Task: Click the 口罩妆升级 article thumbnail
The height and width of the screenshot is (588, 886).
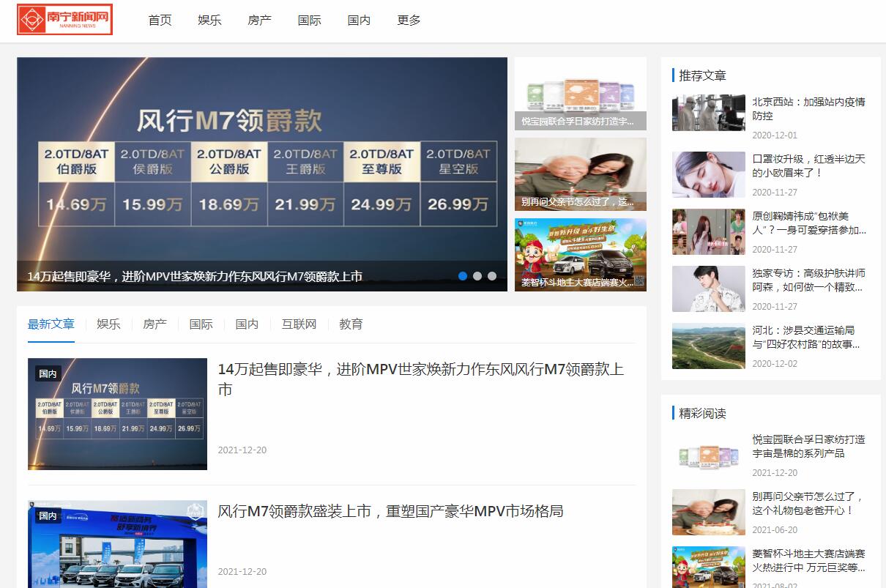Action: (x=709, y=174)
